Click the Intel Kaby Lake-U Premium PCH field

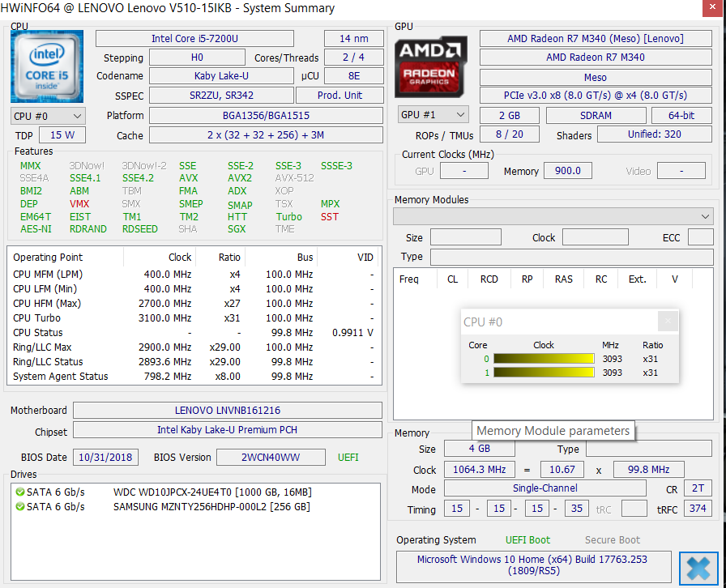point(228,429)
